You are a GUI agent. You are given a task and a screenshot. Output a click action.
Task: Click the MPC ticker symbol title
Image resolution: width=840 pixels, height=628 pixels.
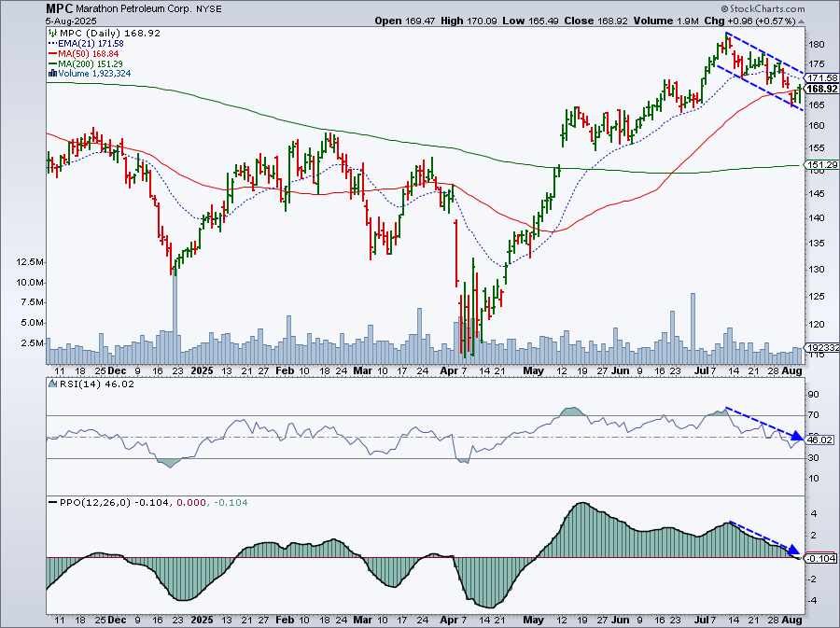point(61,7)
